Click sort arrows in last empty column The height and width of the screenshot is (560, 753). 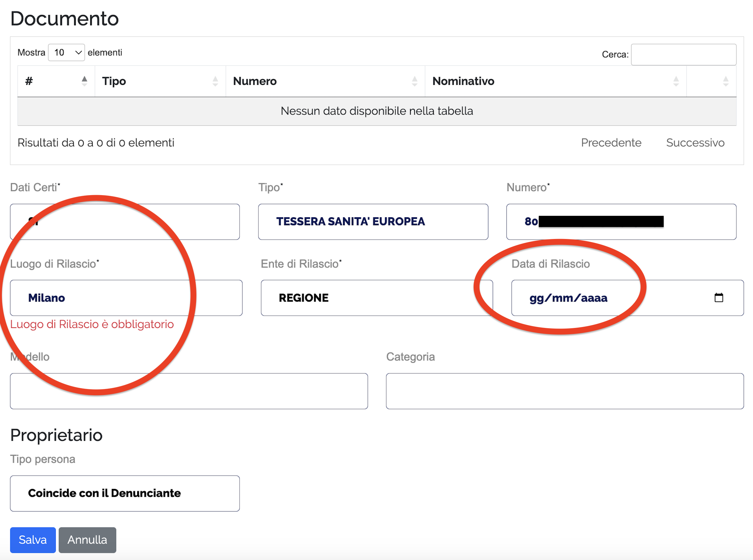(725, 81)
